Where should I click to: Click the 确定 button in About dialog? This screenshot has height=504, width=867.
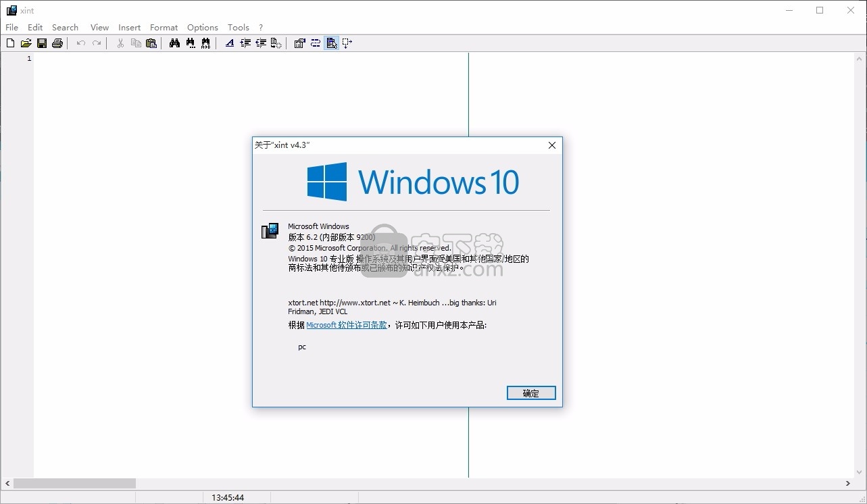point(531,393)
